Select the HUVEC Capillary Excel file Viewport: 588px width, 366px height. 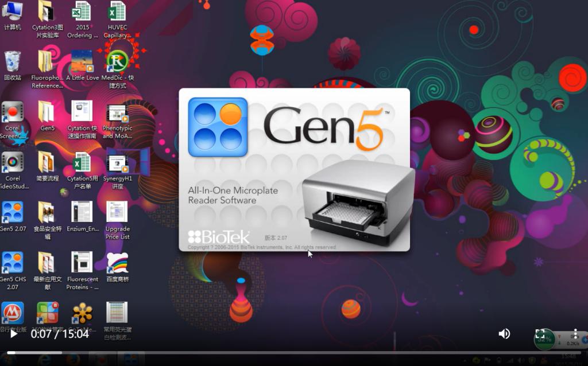click(117, 19)
